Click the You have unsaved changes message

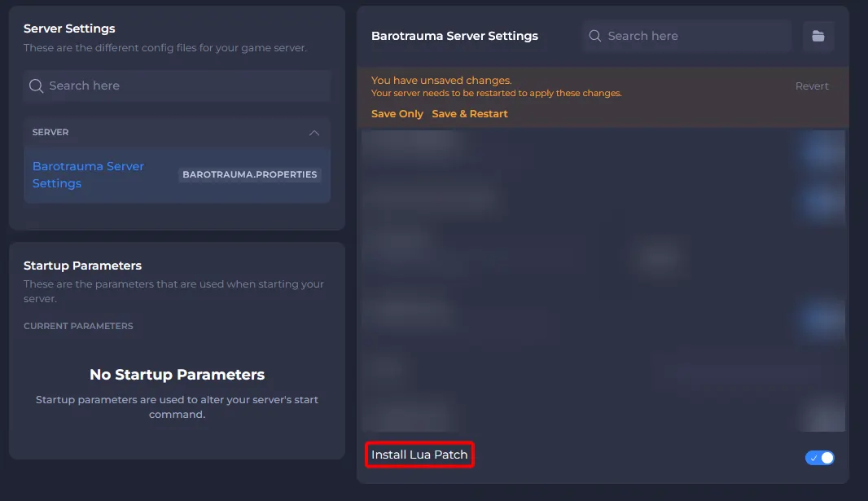click(441, 81)
